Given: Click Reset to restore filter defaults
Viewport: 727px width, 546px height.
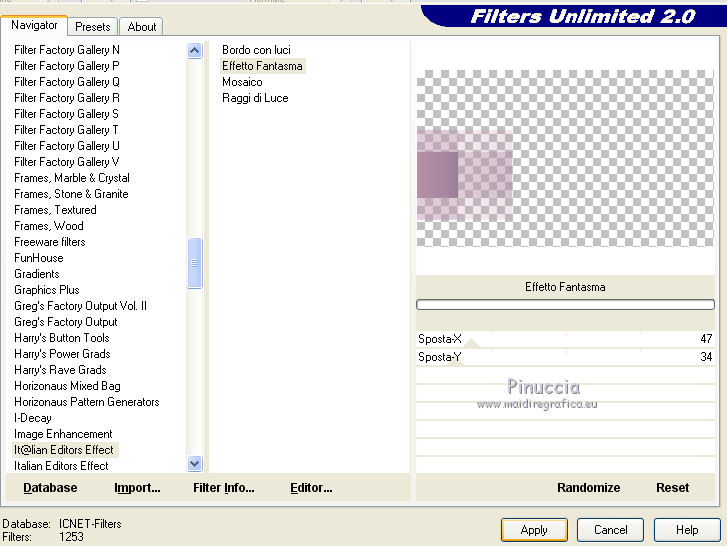Looking at the screenshot, I should tap(672, 488).
